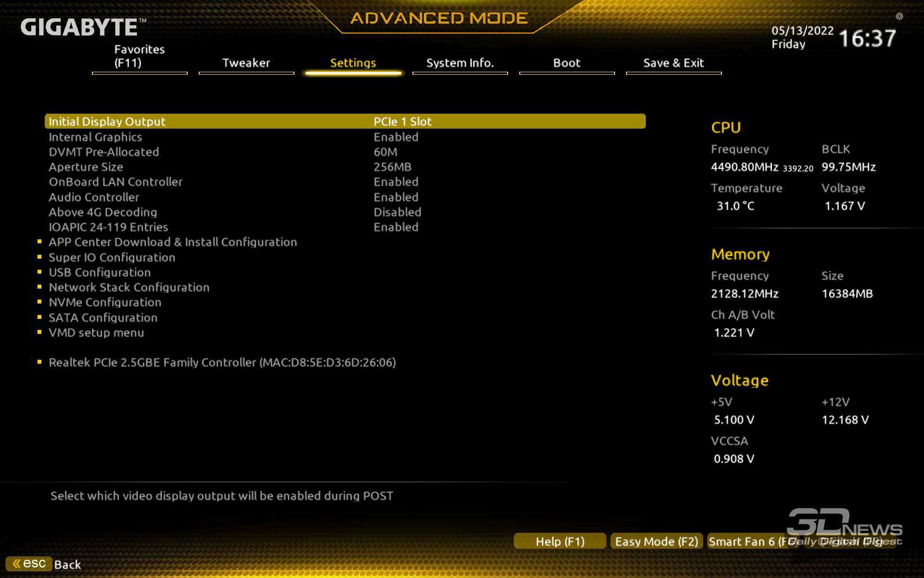Screen dimensions: 924x578
Task: Click the 16:37 clock display
Action: pos(867,38)
